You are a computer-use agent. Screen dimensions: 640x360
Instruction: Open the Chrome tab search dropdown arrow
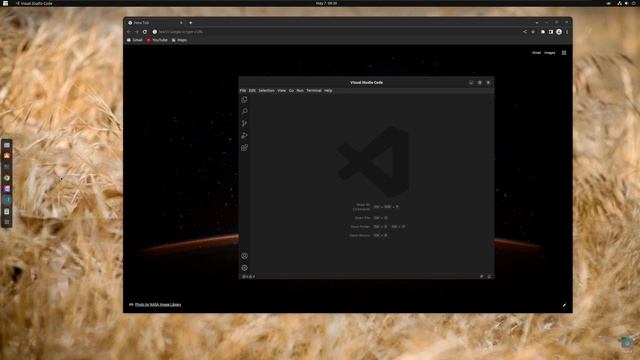537,23
